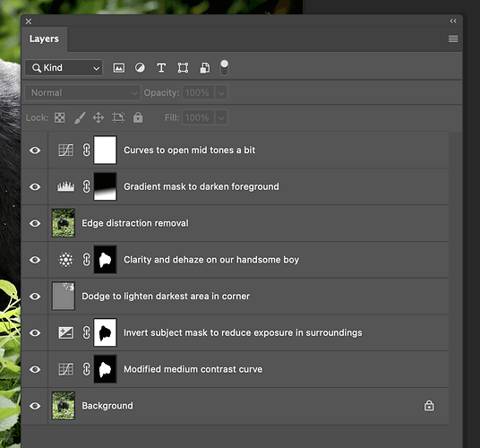Hide Edge distraction removal layer
Screen dimensions: 480x448
[35, 223]
